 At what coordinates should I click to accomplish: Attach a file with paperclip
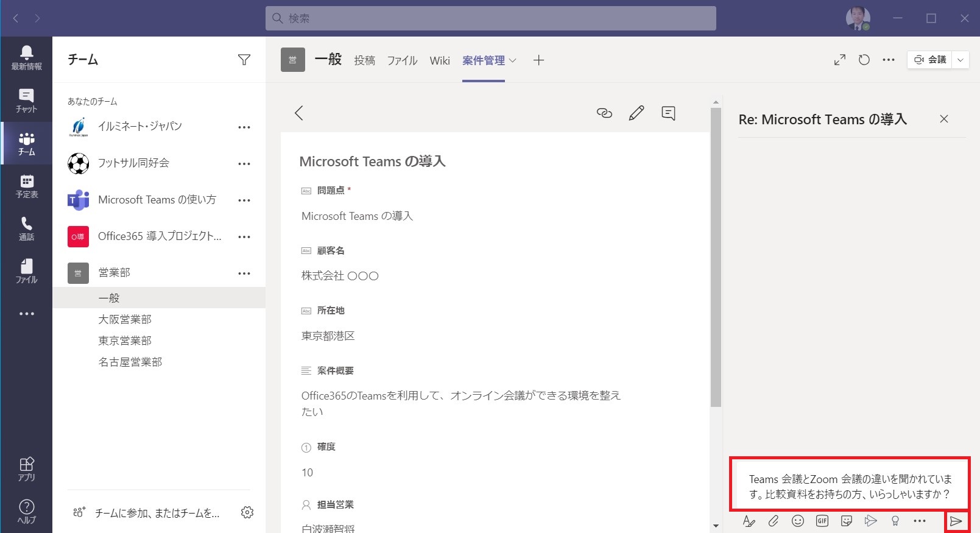(x=774, y=521)
